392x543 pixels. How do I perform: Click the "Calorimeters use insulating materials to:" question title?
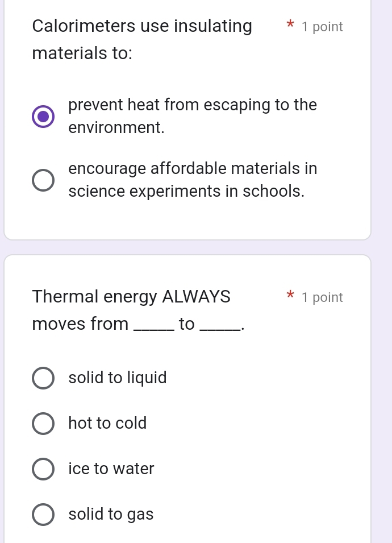pos(142,40)
